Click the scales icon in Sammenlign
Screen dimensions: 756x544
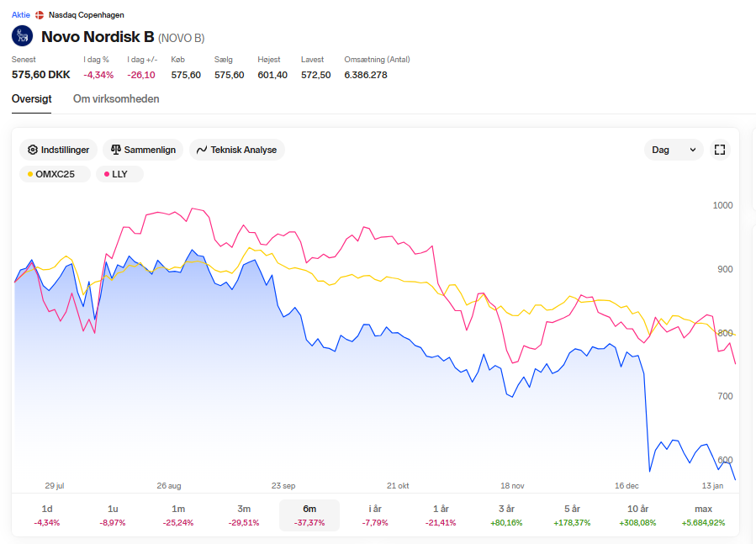click(116, 150)
